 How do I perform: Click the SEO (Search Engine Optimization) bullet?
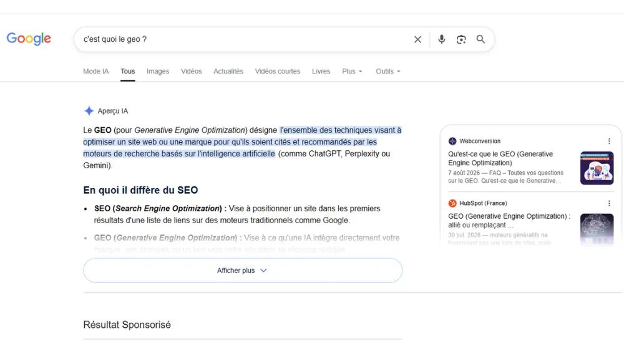pyautogui.click(x=237, y=214)
